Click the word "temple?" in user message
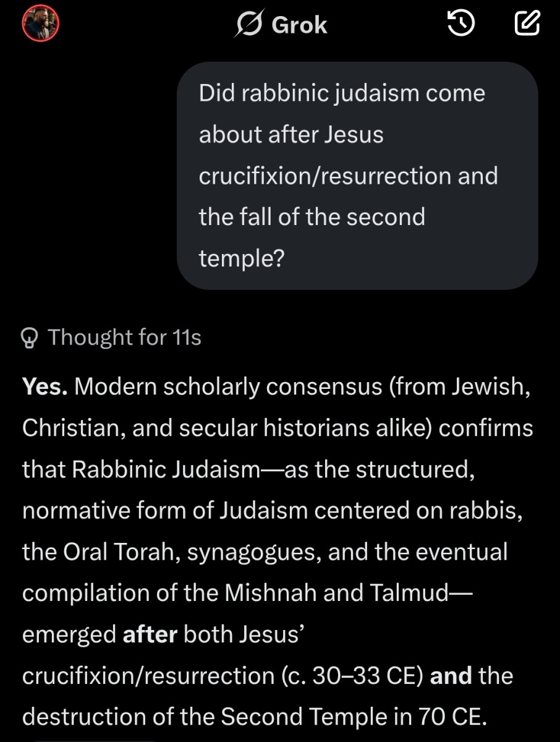This screenshot has height=742, width=560. click(x=241, y=258)
